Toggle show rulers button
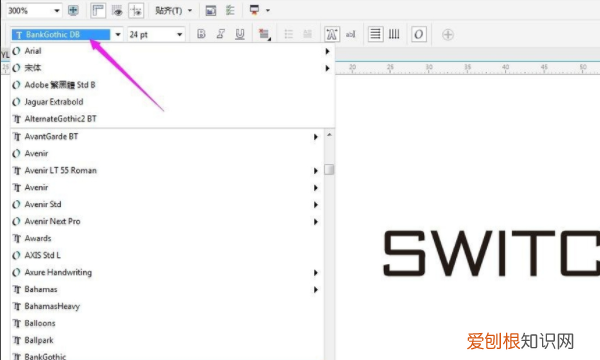The width and height of the screenshot is (600, 360). tap(98, 10)
